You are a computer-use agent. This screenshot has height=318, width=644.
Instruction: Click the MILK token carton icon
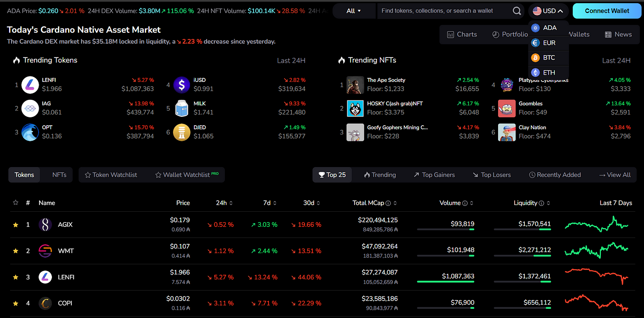tap(182, 109)
